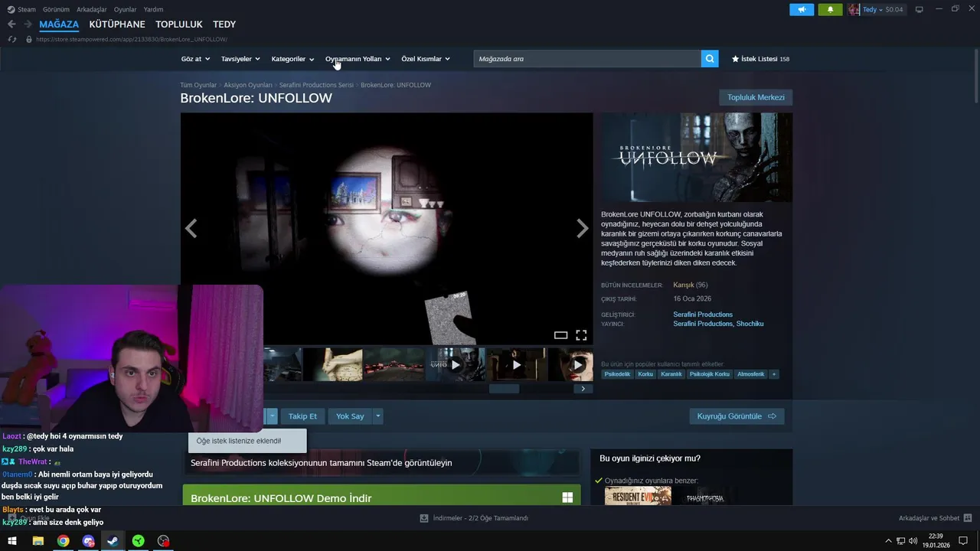Expand the Tavsiyeler dropdown
The height and width of the screenshot is (551, 980).
pos(240,59)
